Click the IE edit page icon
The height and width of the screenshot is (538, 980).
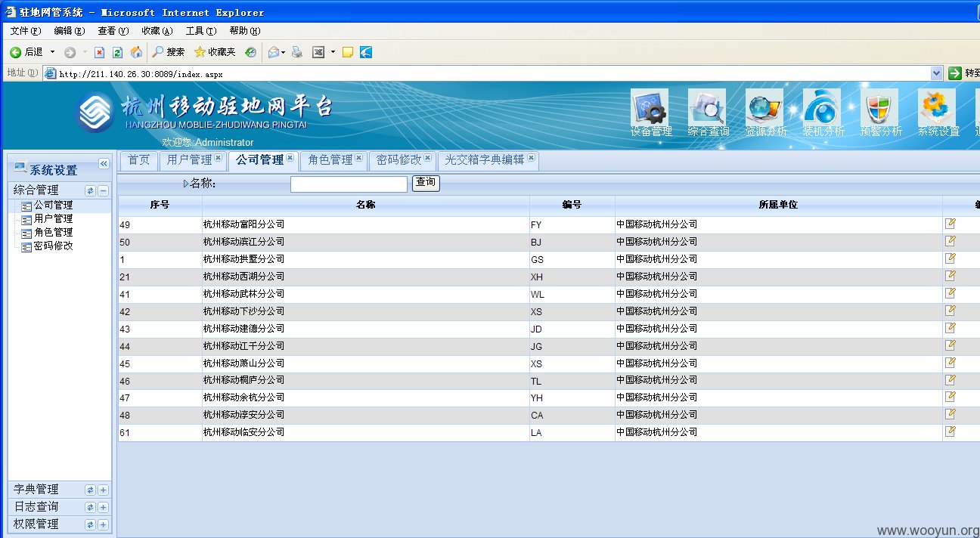(318, 52)
